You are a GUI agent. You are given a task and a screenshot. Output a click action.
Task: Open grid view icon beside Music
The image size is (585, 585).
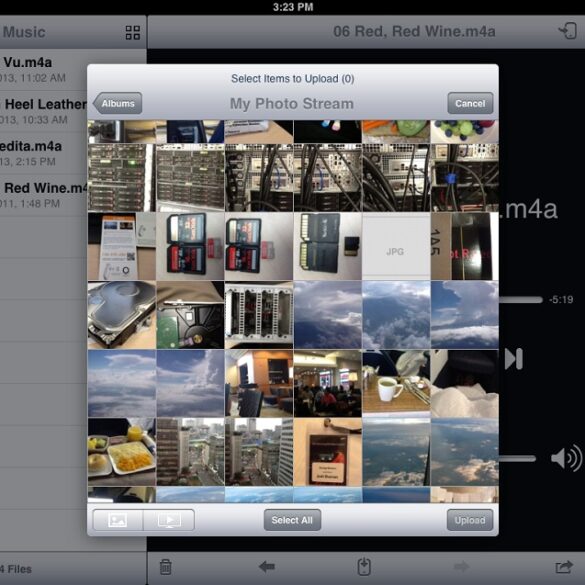pyautogui.click(x=132, y=32)
